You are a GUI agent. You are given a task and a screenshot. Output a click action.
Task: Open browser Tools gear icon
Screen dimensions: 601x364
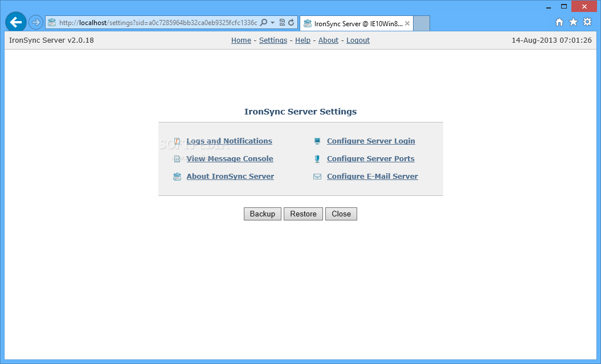pyautogui.click(x=587, y=22)
